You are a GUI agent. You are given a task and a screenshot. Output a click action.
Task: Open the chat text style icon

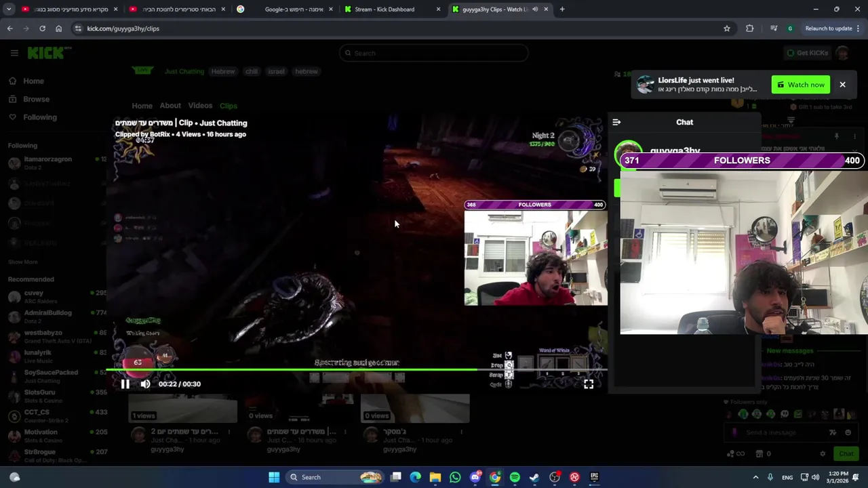tap(833, 432)
